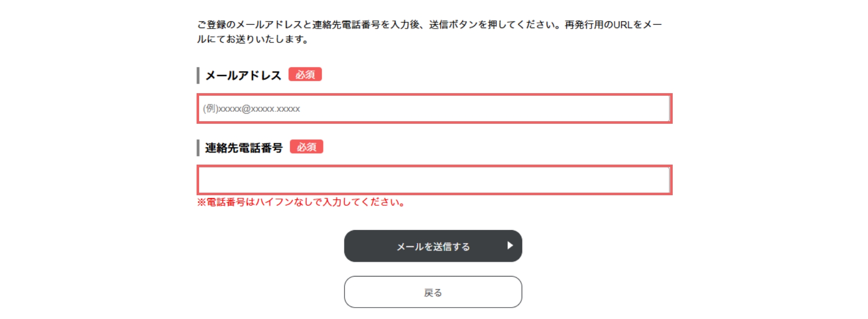Screen dimensions: 868x319
Task: Click the white arrow icon on send button
Action: 510,245
